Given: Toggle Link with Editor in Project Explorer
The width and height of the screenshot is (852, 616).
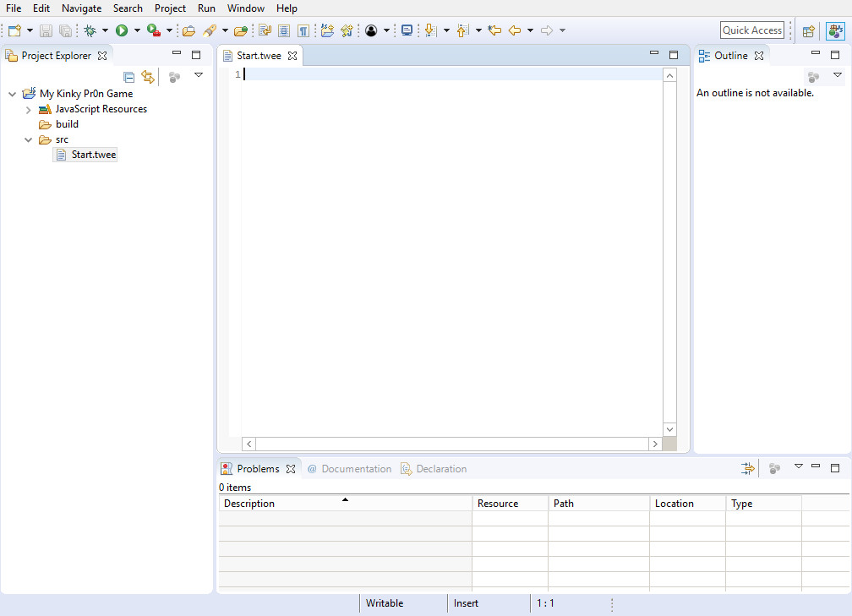Looking at the screenshot, I should click(x=148, y=77).
